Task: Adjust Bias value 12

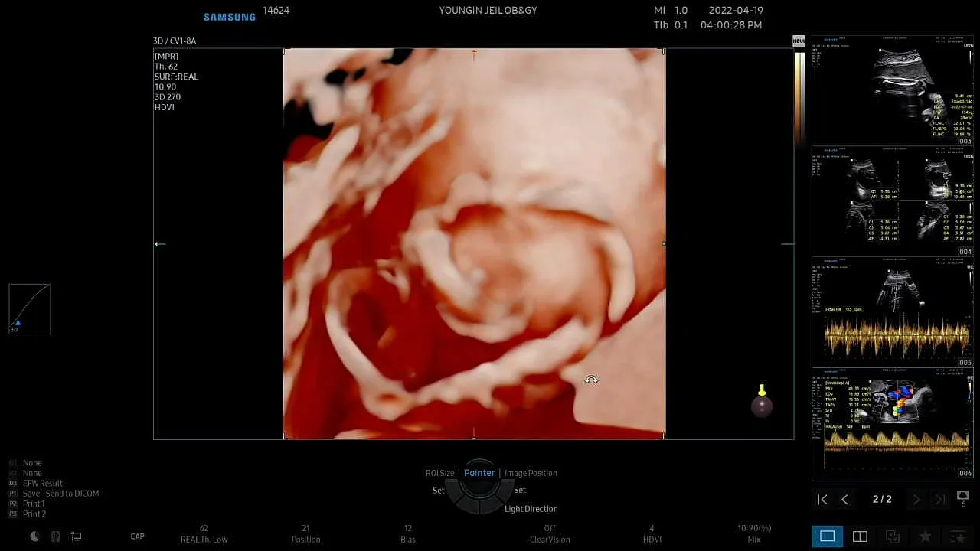Action: (x=408, y=533)
